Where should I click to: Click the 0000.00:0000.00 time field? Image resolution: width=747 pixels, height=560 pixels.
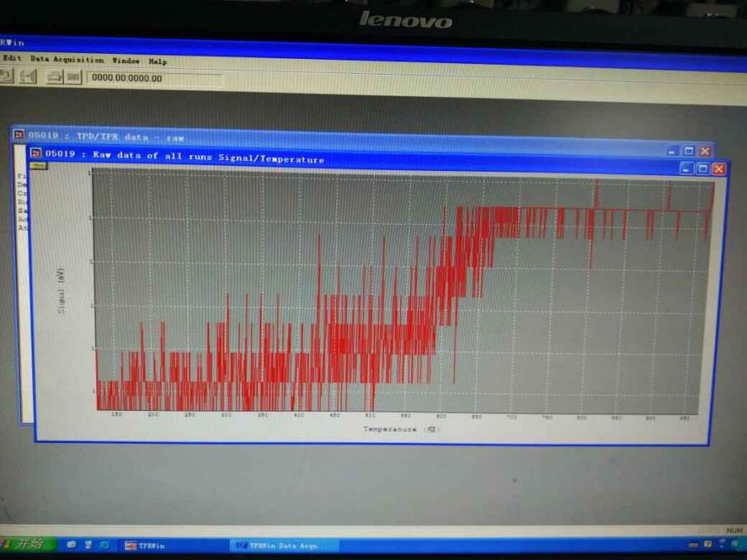(154, 79)
